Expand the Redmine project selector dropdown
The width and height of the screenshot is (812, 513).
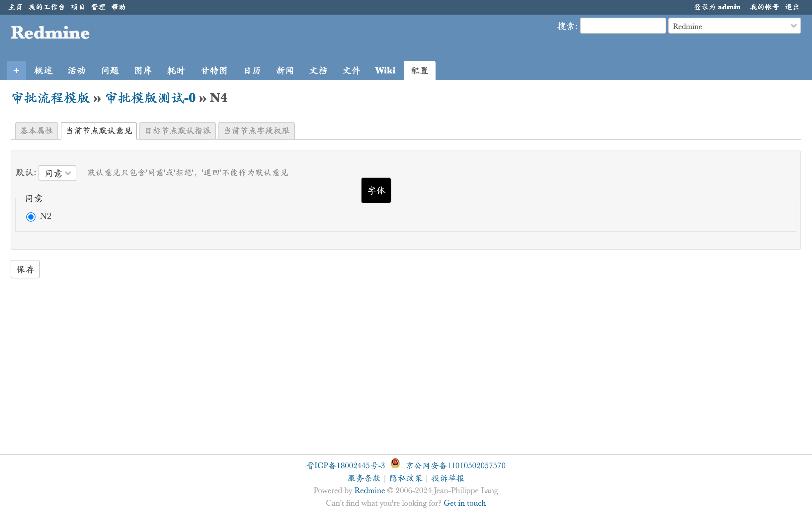tap(734, 26)
